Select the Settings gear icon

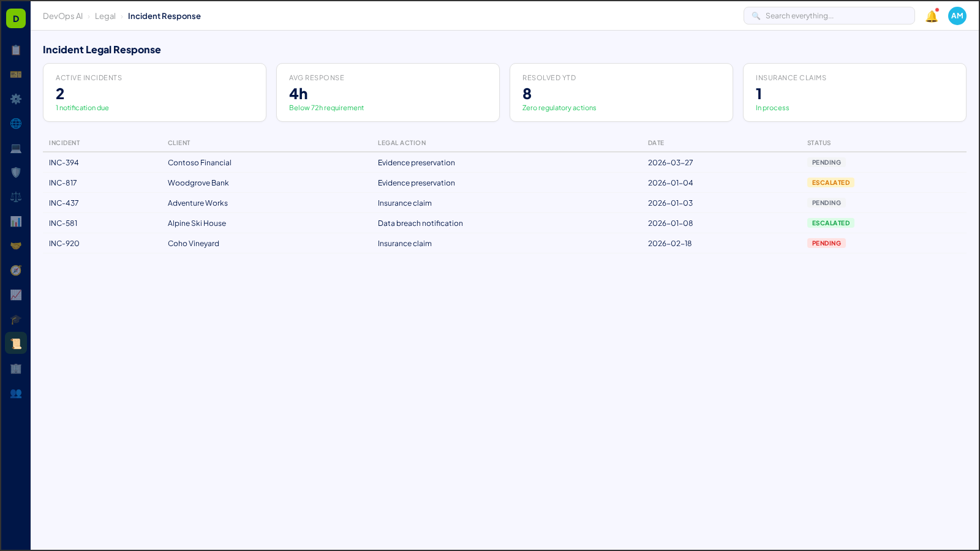point(16,99)
